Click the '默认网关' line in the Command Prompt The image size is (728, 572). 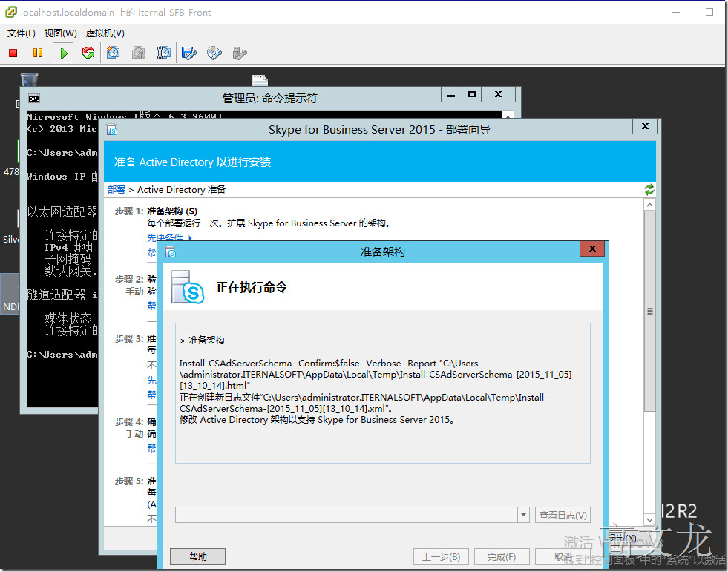pos(70,271)
